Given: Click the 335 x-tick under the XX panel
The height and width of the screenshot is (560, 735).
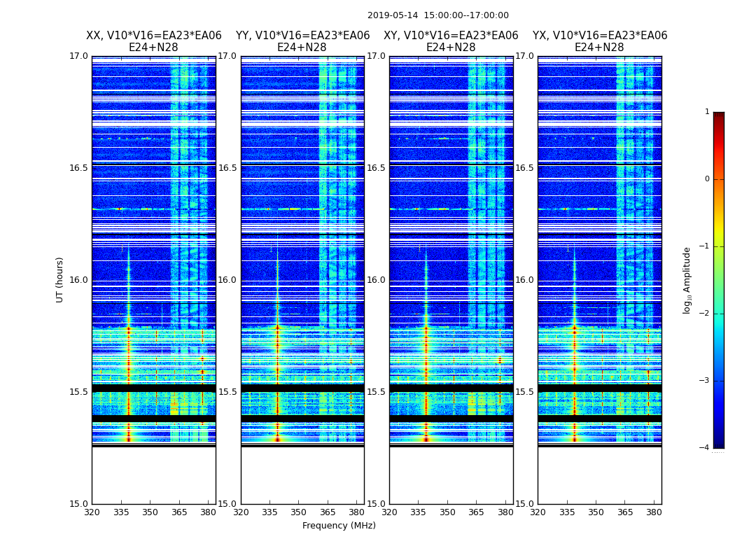Looking at the screenshot, I should 121,512.
